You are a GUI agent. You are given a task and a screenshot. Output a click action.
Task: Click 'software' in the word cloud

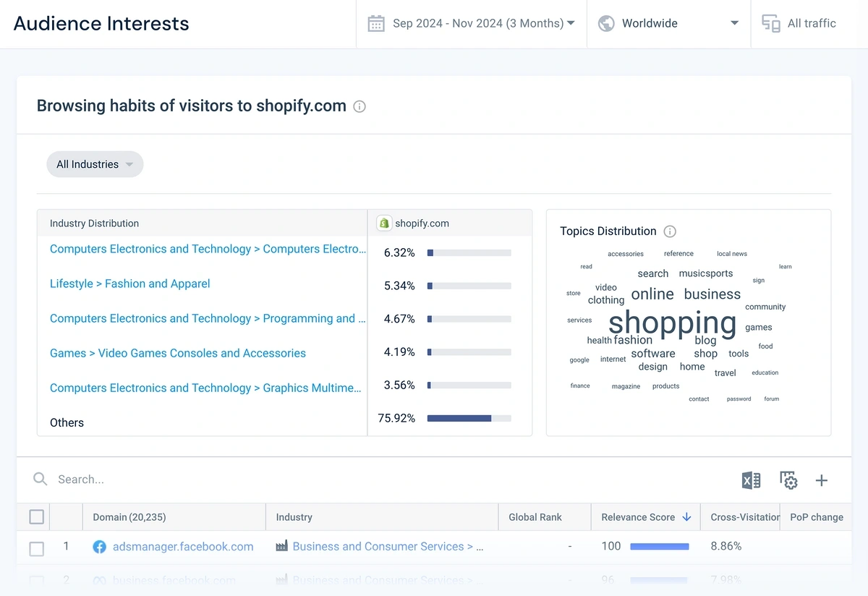(x=653, y=354)
